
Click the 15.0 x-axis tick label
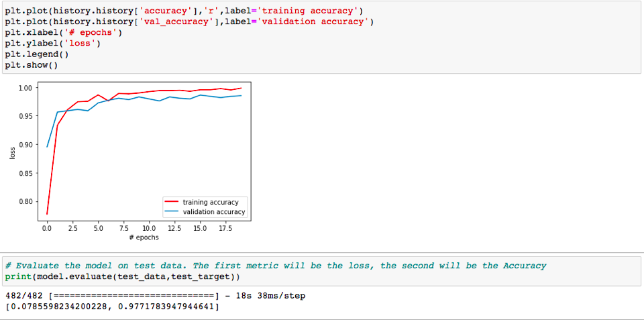coord(200,227)
